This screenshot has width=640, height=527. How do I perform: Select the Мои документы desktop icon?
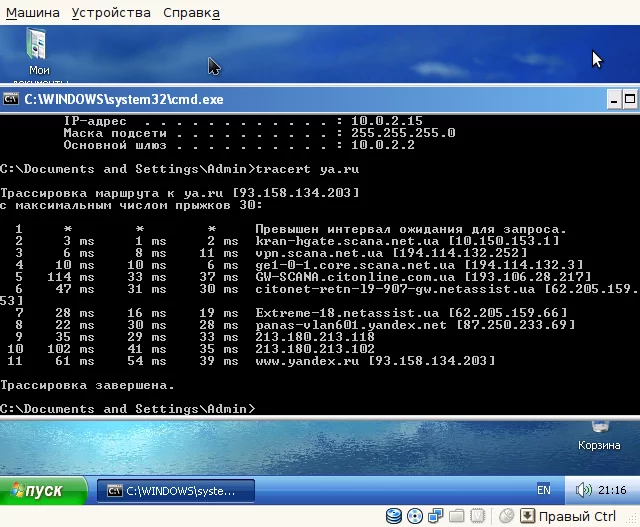38,54
